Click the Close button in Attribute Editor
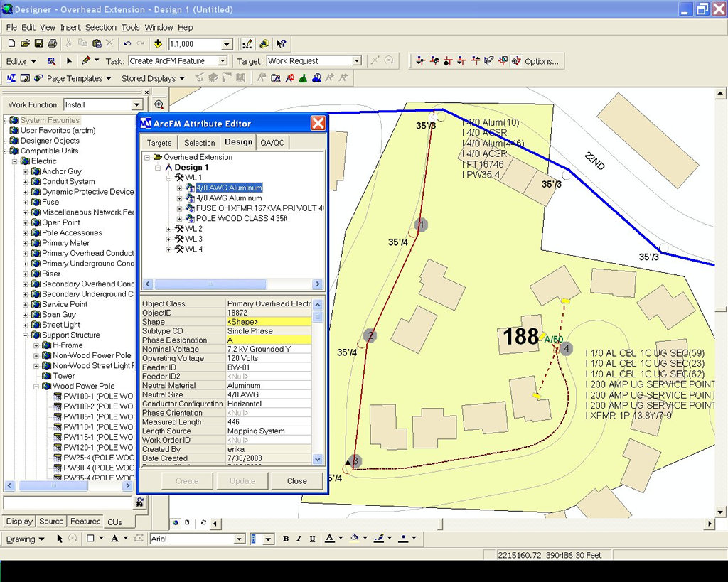This screenshot has height=582, width=728. tap(296, 481)
